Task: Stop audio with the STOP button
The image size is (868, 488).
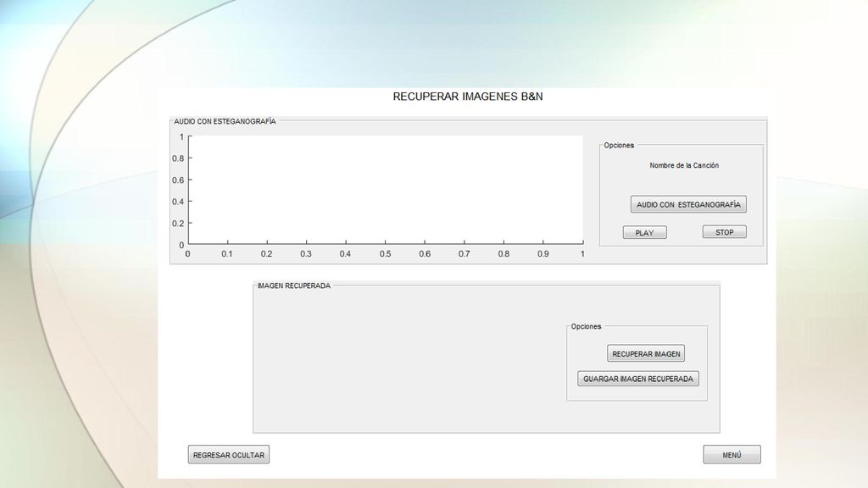Action: tap(724, 232)
